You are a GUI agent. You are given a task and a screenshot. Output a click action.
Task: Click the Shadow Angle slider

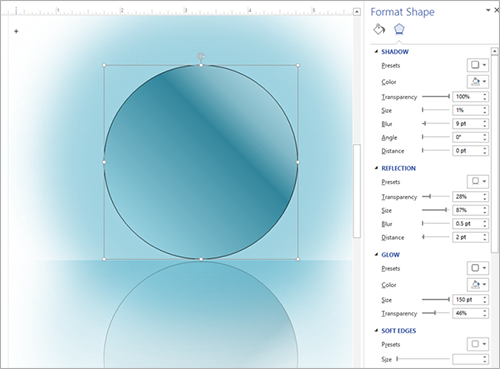436,137
